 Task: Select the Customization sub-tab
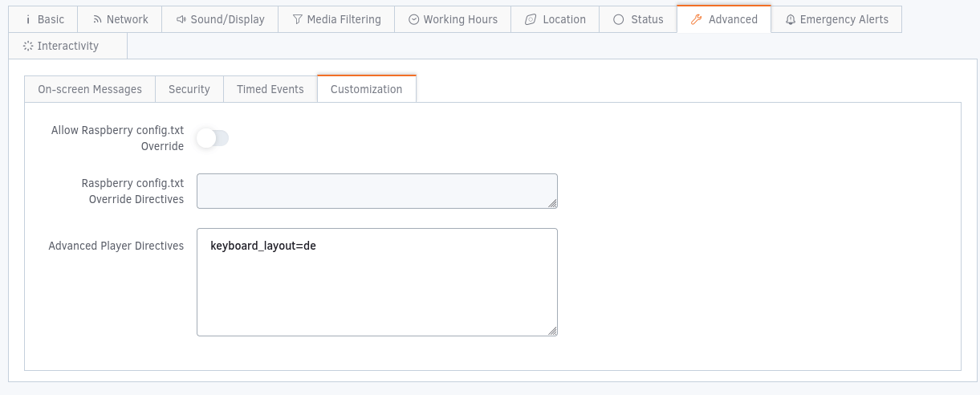(366, 89)
